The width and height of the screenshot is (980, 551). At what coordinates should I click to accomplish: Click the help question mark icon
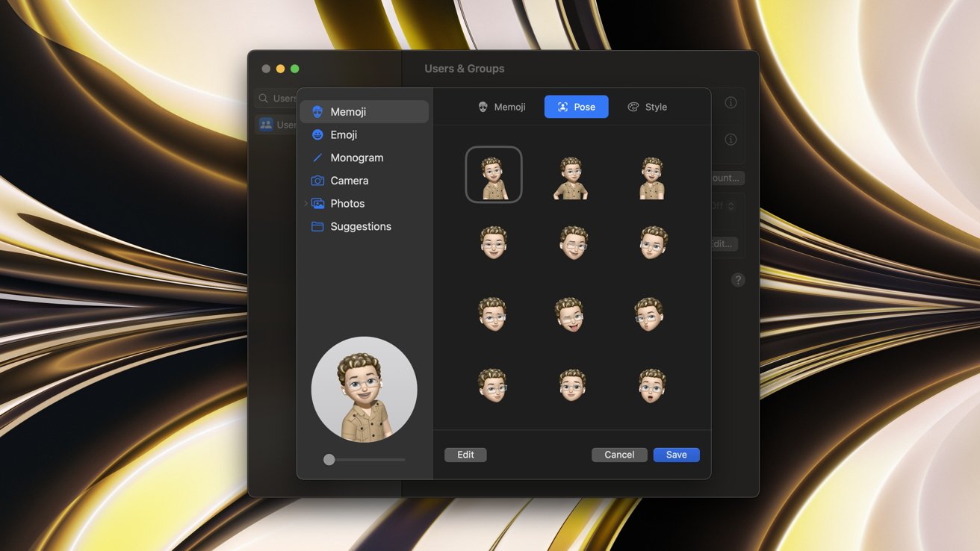point(738,280)
